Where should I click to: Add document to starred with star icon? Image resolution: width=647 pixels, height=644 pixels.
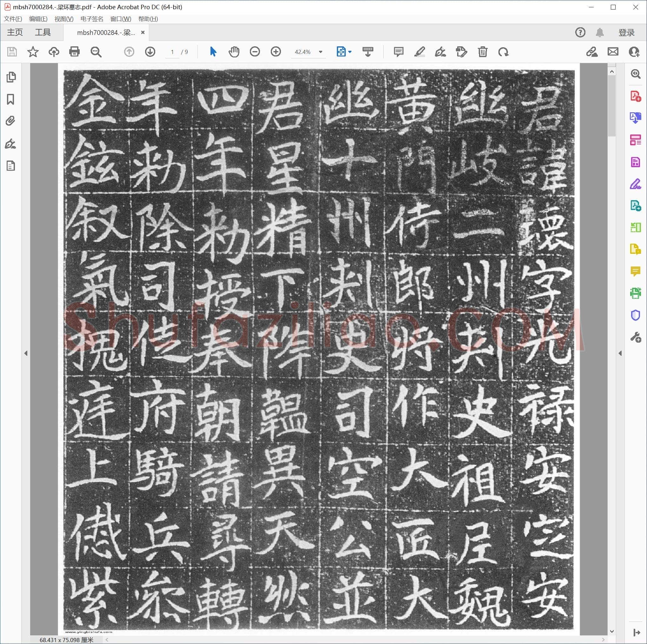pos(33,52)
